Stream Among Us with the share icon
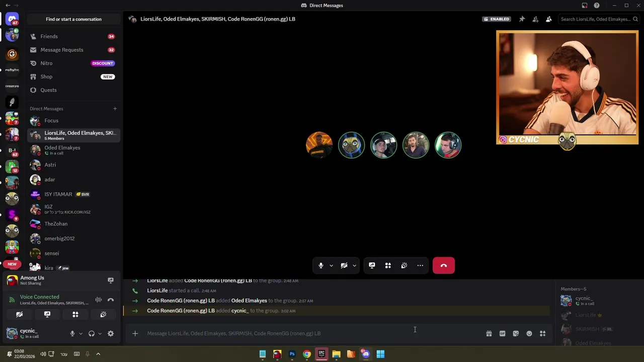 coord(111,280)
